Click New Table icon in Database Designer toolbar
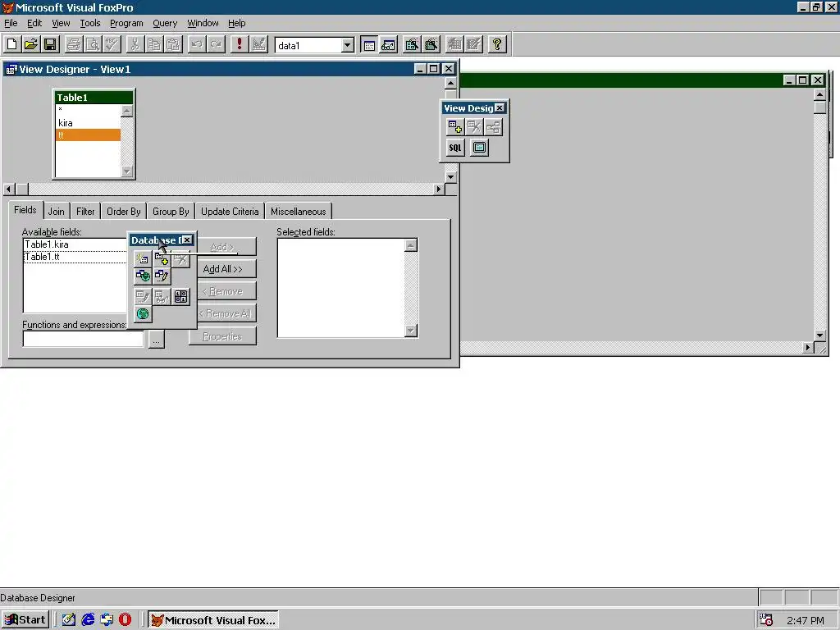 pyautogui.click(x=143, y=259)
